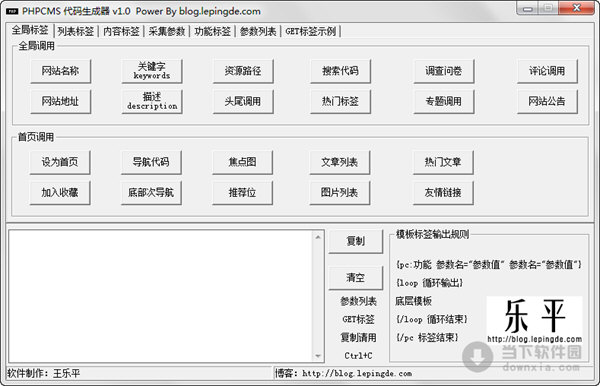Screen dimensions: 600x386
Task: Click the 网站地址 button
Action: (x=60, y=101)
